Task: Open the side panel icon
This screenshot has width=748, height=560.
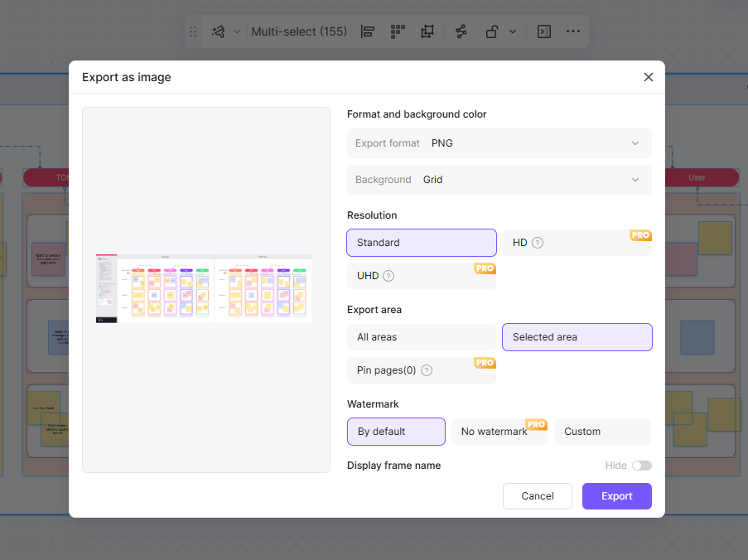Action: [x=544, y=31]
